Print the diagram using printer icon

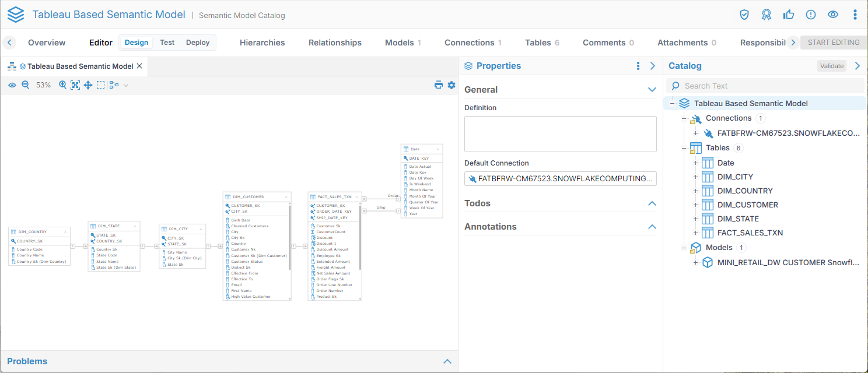pyautogui.click(x=439, y=85)
